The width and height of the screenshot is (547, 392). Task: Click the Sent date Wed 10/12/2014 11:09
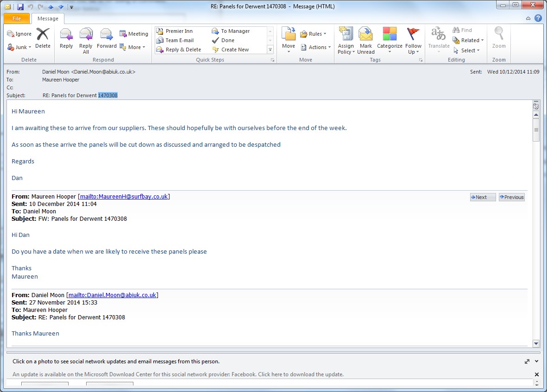tap(513, 72)
